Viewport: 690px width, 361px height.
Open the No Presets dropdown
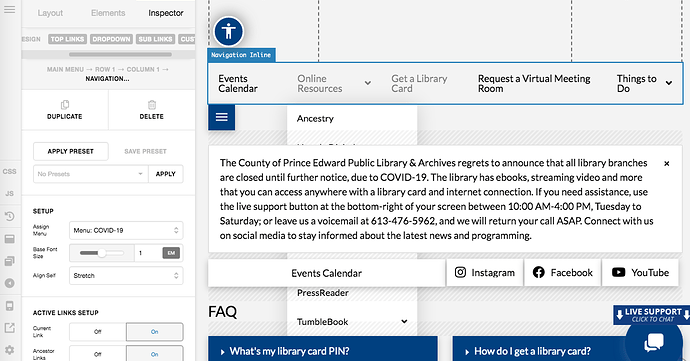pos(91,174)
